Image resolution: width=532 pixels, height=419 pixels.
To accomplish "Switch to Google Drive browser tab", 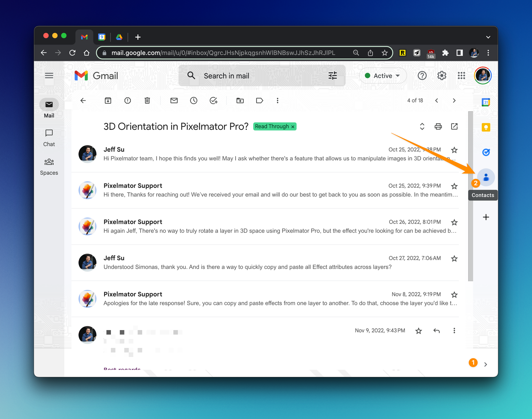I will 119,37.
